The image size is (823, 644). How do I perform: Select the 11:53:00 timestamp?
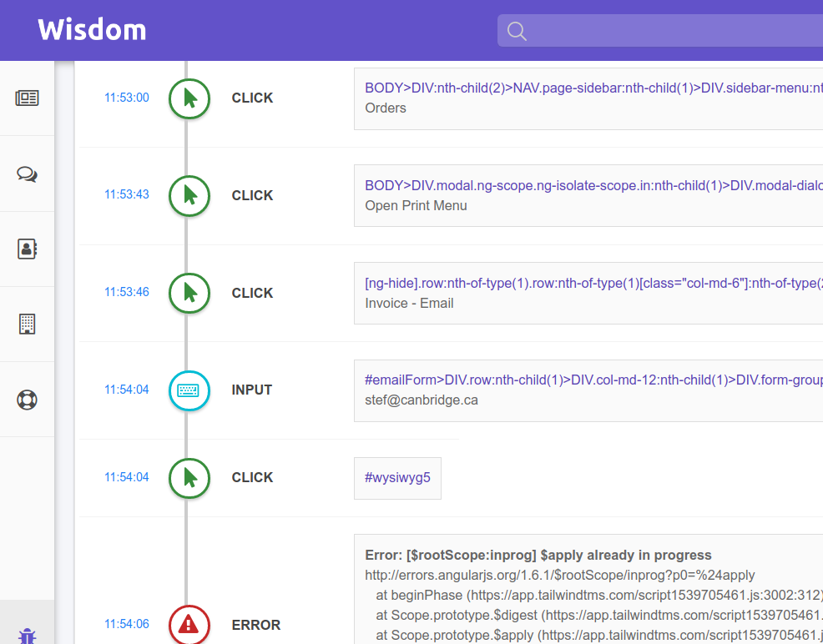127,98
